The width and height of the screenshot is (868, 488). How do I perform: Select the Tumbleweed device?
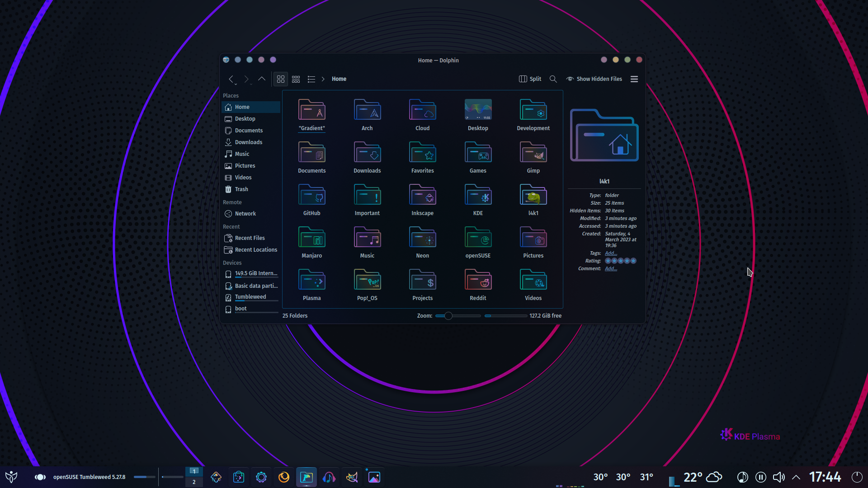[251, 297]
